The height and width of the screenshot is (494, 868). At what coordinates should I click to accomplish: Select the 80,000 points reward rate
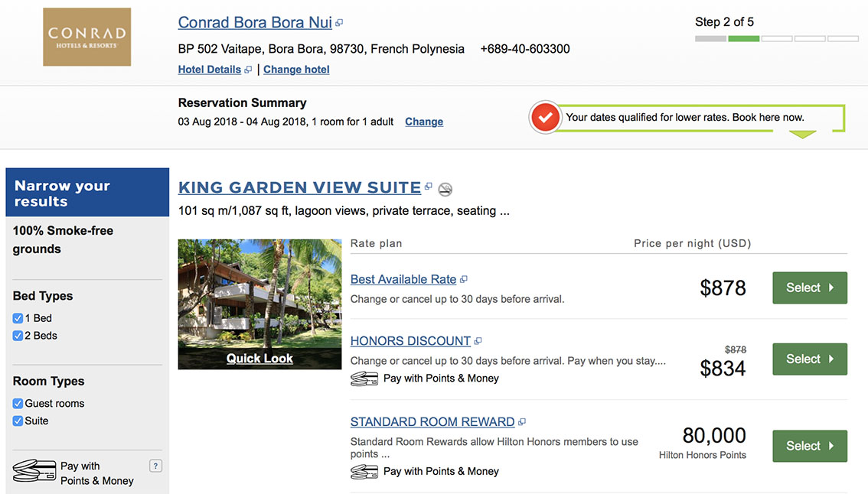coord(810,446)
